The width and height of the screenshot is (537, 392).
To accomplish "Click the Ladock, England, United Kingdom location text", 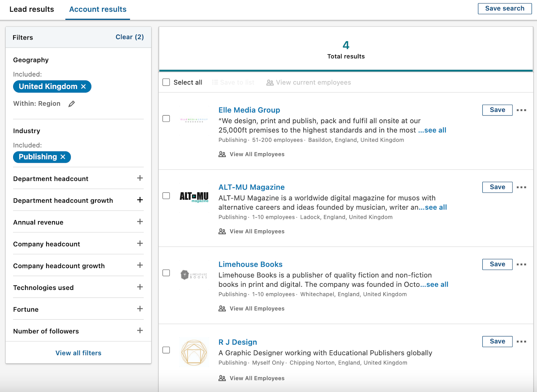I will pos(346,217).
